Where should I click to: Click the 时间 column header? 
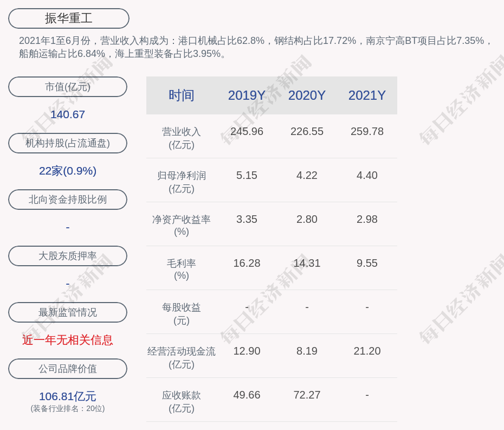click(x=182, y=95)
